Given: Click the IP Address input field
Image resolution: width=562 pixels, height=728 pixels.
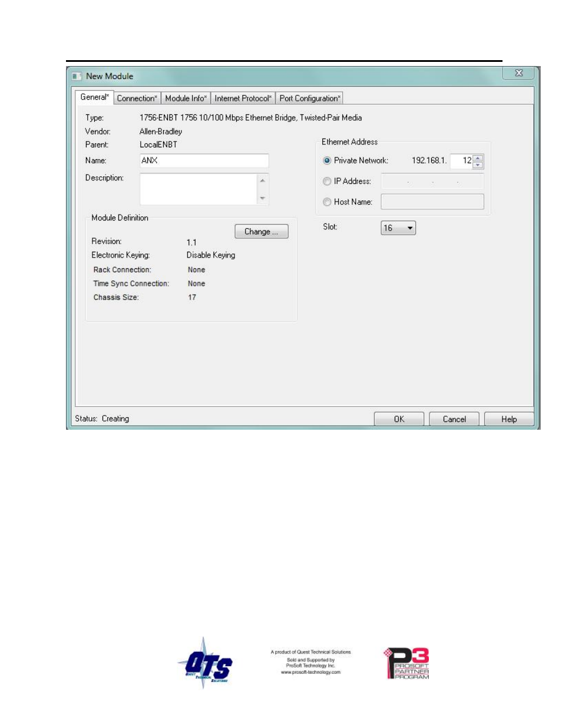Looking at the screenshot, I should coord(432,182).
